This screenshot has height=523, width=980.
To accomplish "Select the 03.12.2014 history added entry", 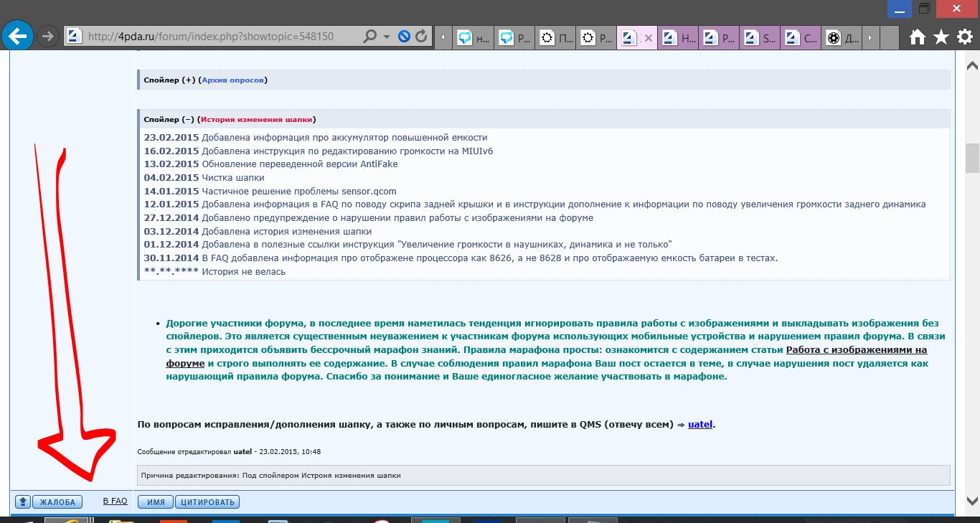I will [258, 231].
